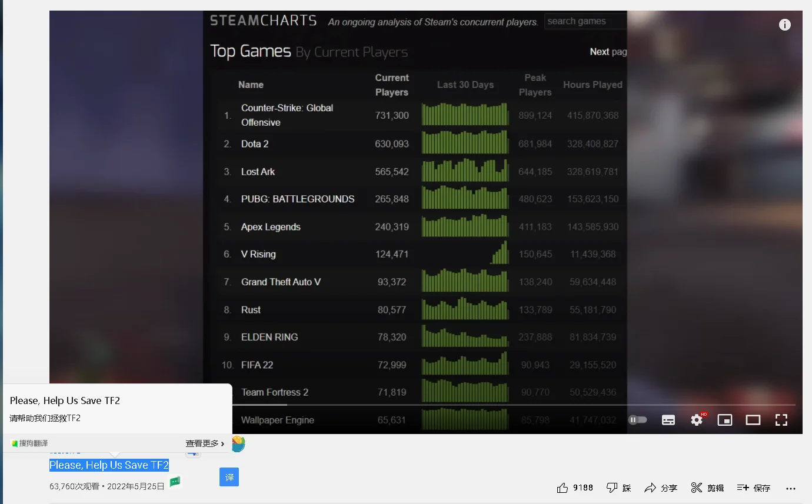Click Team Fortress 2 current players 71,819

click(x=392, y=392)
